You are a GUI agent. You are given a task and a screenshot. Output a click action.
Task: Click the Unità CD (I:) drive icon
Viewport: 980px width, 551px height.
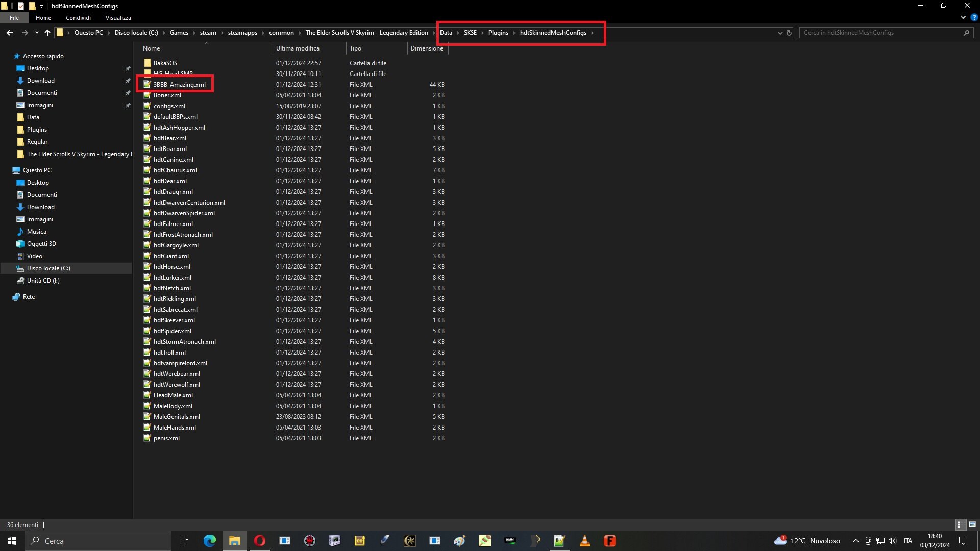tap(20, 281)
